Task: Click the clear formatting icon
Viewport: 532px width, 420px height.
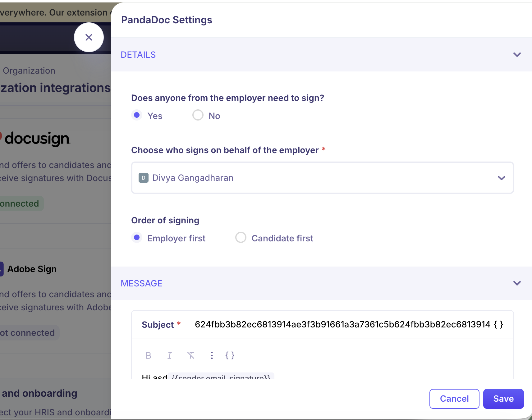Action: (x=191, y=355)
